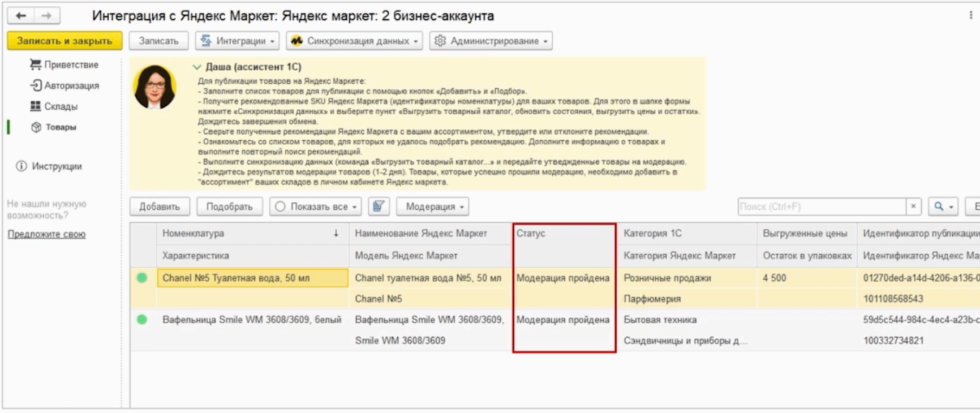Click Модерация пройдена status for the Chanel row
Screen dimensions: 980x413
tap(563, 278)
